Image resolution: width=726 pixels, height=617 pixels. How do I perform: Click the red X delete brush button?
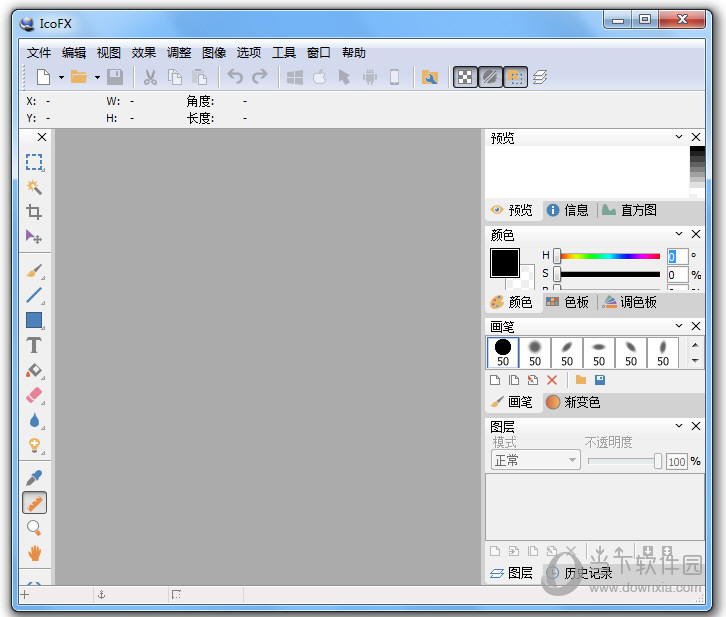tap(552, 380)
